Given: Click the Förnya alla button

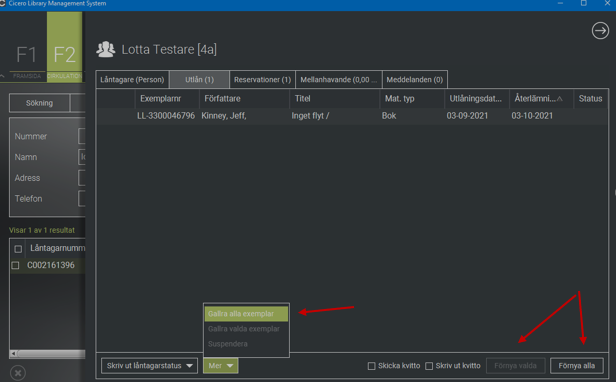Looking at the screenshot, I should [x=576, y=365].
